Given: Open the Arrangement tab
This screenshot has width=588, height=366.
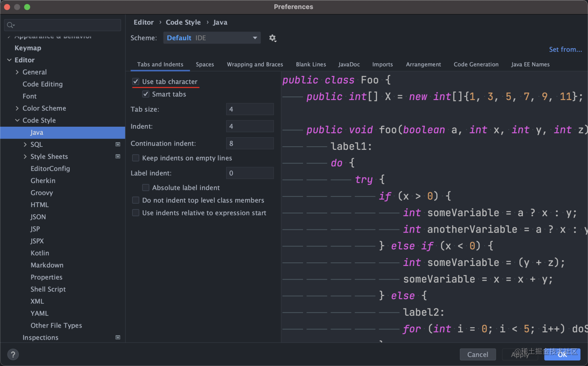Looking at the screenshot, I should click(423, 64).
